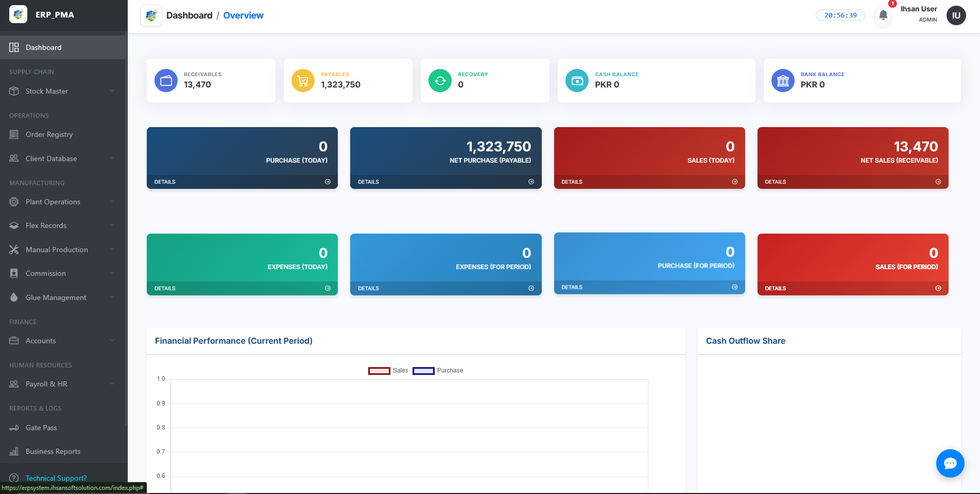Image resolution: width=980 pixels, height=494 pixels.
Task: Open the live chat bubble
Action: point(950,463)
